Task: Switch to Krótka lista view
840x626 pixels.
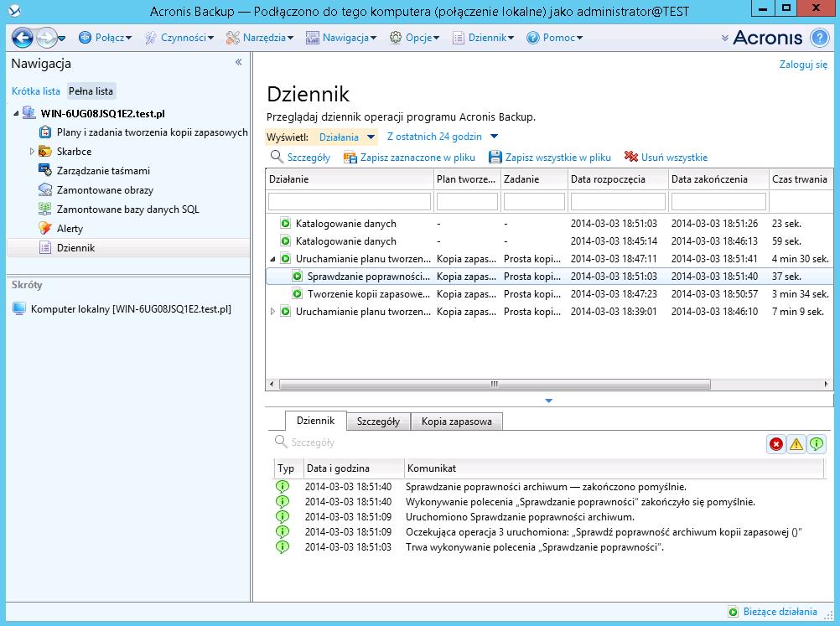Action: pos(36,91)
